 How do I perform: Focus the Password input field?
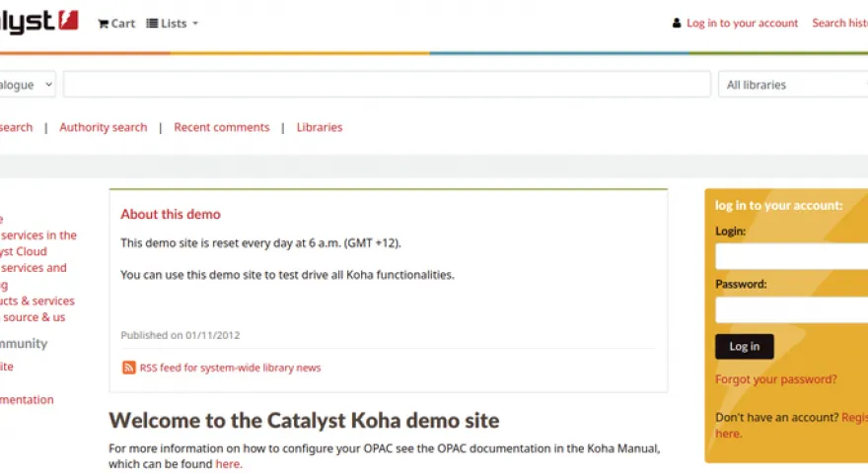point(791,310)
